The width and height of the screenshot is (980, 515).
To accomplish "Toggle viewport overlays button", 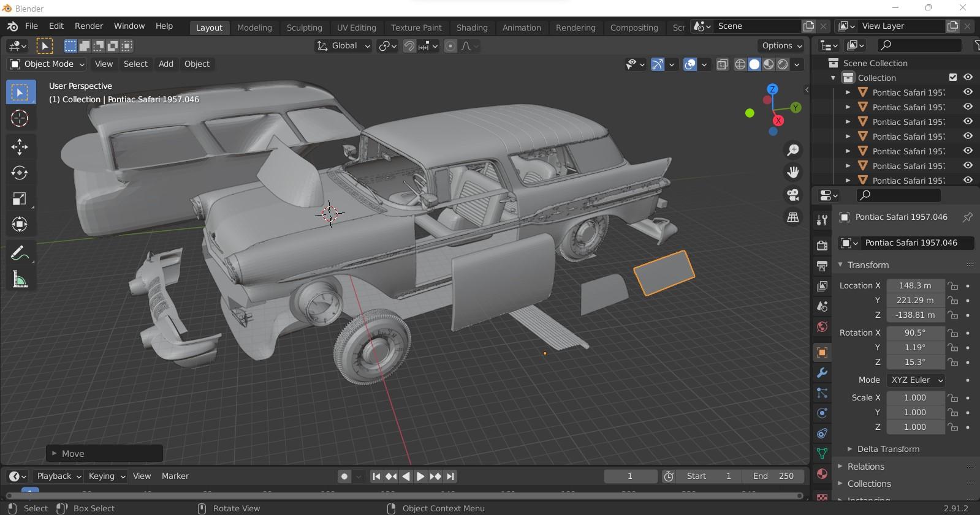I will pos(690,64).
